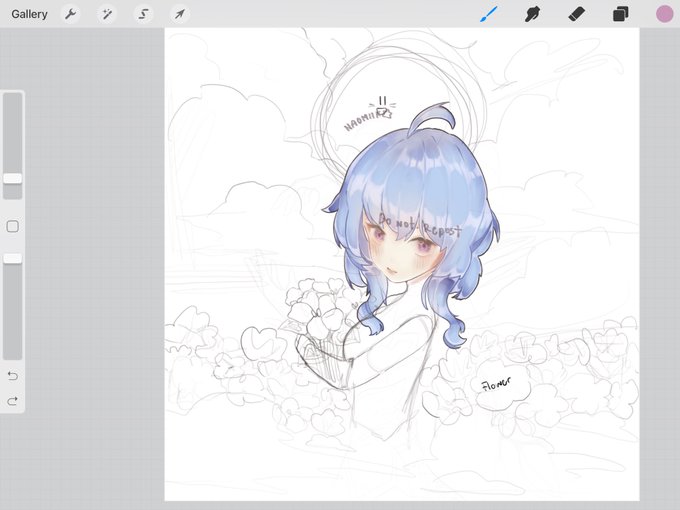Open the Actions wrench menu

(x=70, y=14)
